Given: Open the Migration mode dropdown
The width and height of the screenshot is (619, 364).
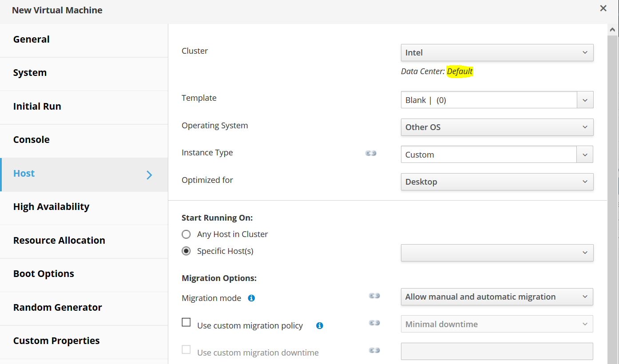Looking at the screenshot, I should click(497, 297).
